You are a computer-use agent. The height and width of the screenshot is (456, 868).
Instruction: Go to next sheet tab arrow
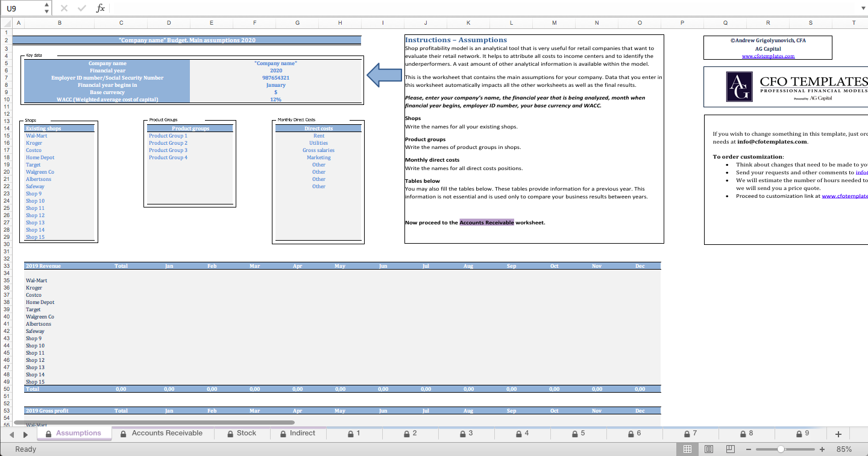pos(25,434)
